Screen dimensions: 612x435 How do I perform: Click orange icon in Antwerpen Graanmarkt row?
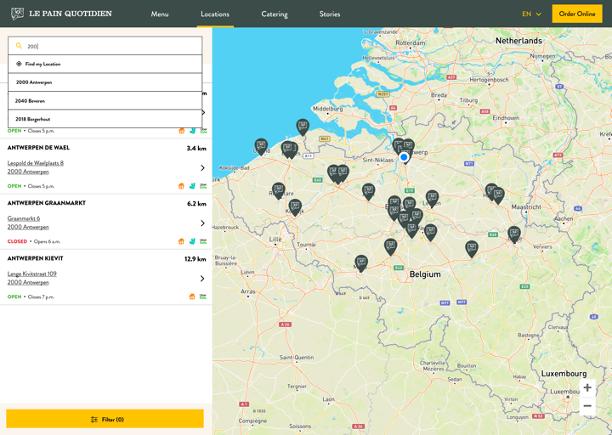[x=181, y=241]
